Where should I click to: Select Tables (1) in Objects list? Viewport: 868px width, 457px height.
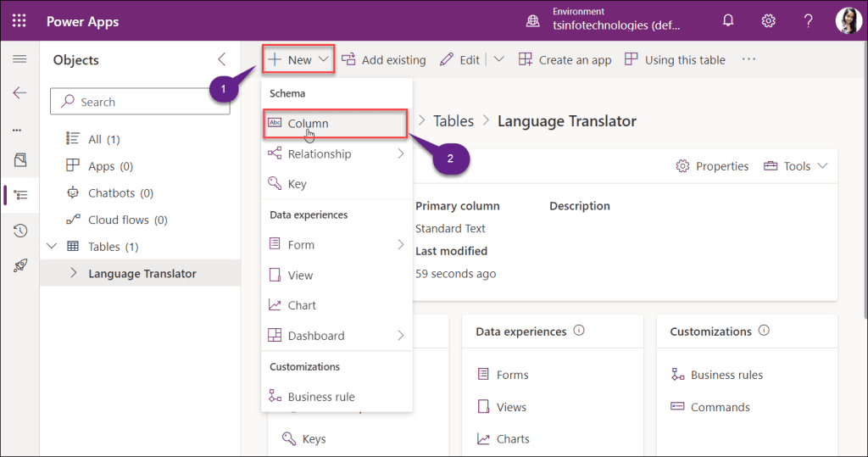(x=113, y=247)
